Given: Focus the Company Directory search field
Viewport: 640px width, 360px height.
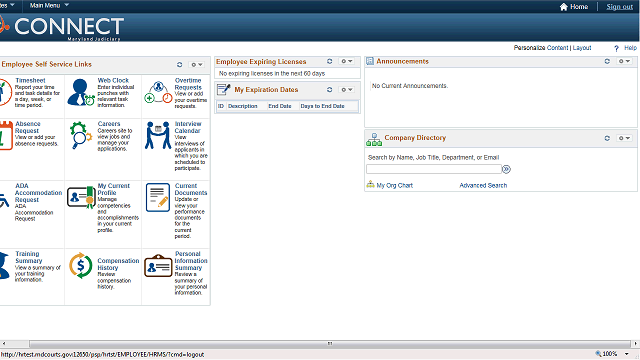Looking at the screenshot, I should click(433, 169).
